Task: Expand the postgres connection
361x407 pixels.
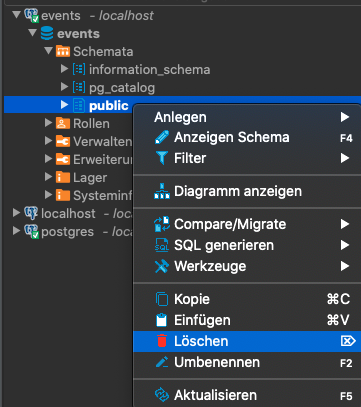Action: pyautogui.click(x=16, y=231)
